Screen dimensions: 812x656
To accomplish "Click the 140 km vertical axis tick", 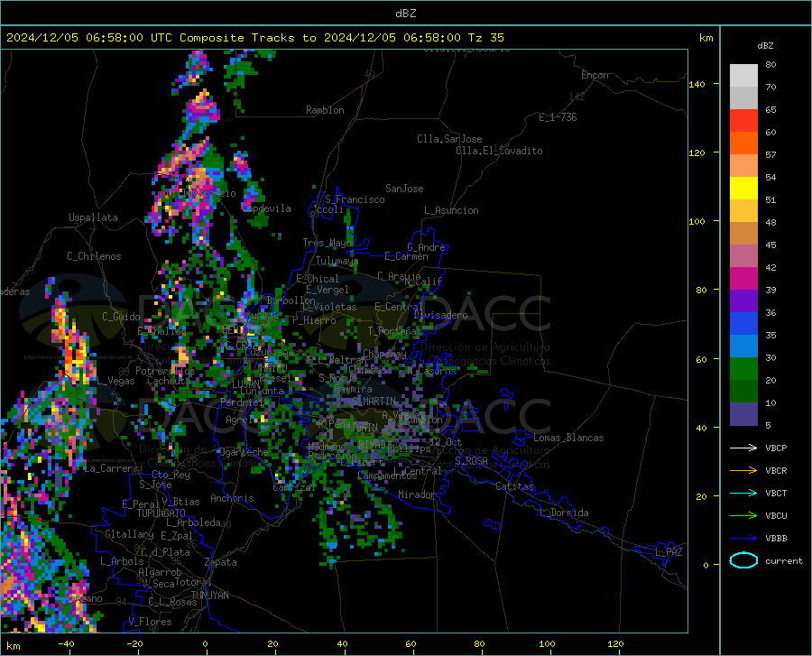I will (x=697, y=84).
